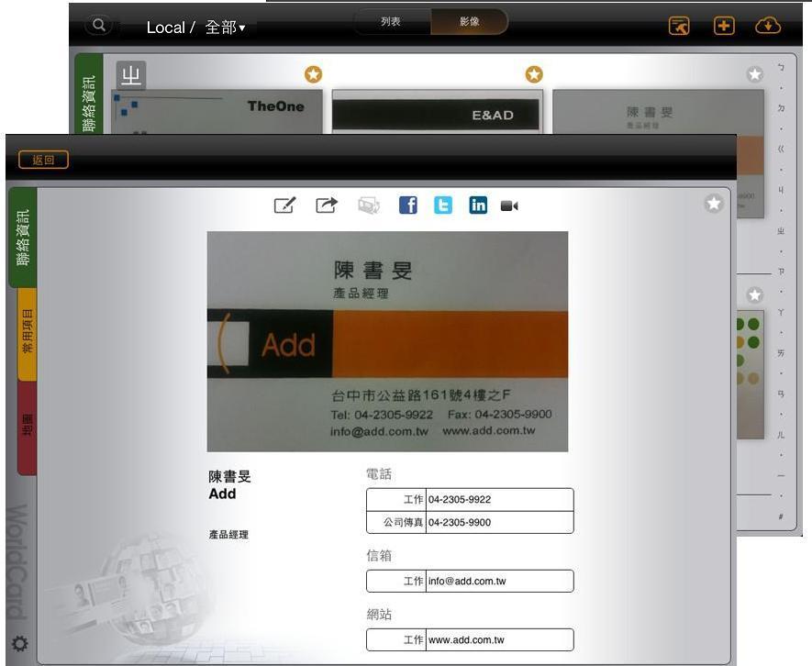Click the search magnifier icon

point(99,26)
